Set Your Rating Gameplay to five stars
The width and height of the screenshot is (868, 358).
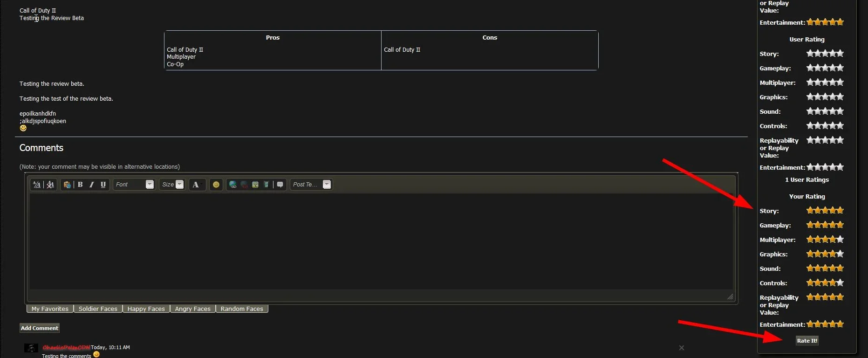tap(840, 225)
